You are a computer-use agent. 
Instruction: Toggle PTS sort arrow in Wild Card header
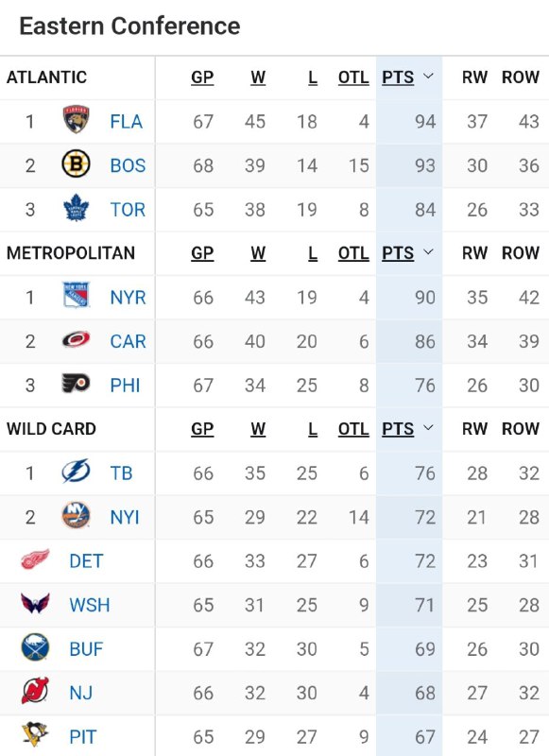tap(428, 428)
